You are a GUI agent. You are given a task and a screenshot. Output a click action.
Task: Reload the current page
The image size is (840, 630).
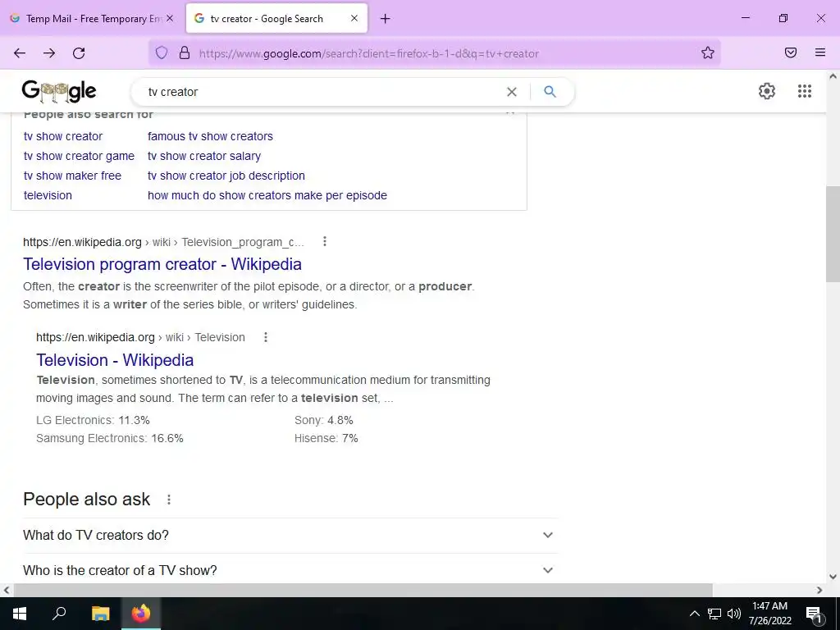click(x=79, y=53)
